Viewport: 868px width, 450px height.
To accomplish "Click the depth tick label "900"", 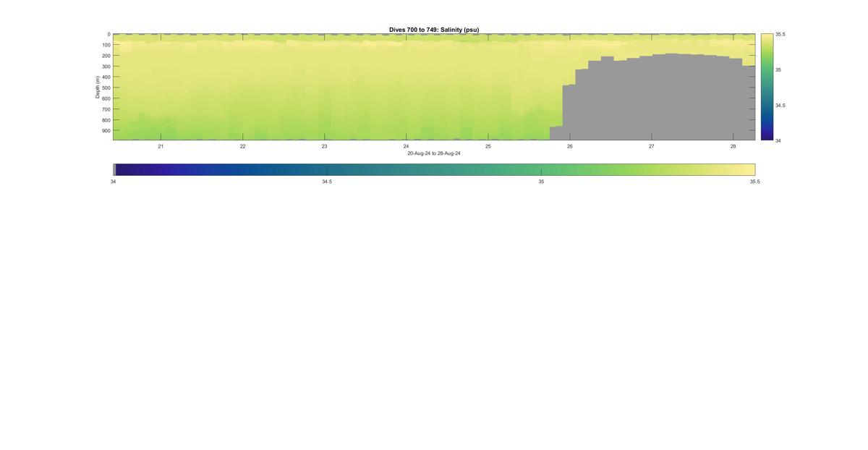I will (106, 131).
